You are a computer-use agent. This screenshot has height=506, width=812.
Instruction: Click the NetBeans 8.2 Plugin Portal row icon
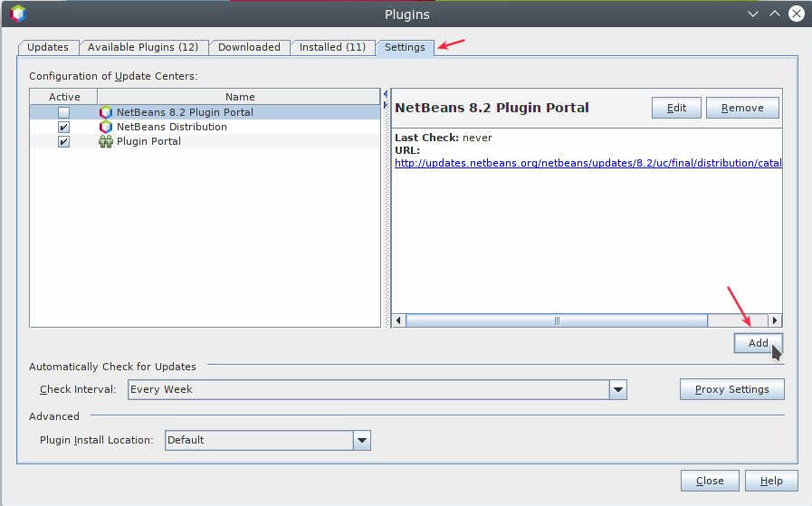[x=106, y=112]
